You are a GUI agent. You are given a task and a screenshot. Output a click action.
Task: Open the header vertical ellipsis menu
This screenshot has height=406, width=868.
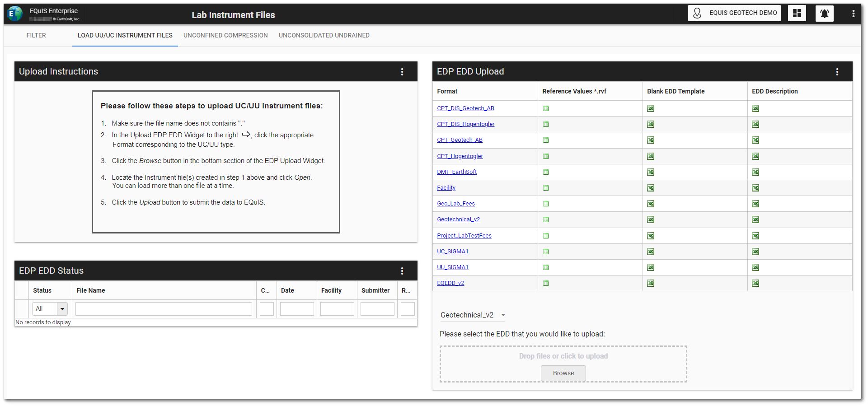tap(853, 14)
